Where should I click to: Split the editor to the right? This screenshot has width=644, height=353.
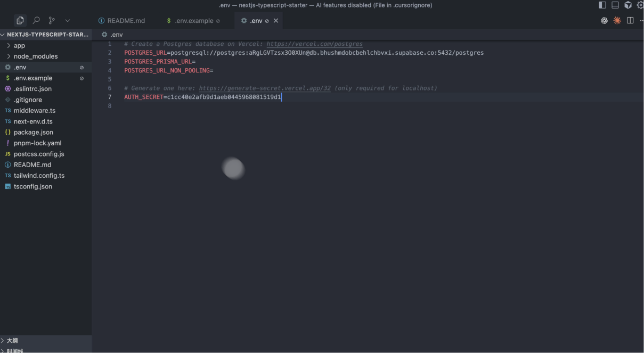pyautogui.click(x=630, y=21)
